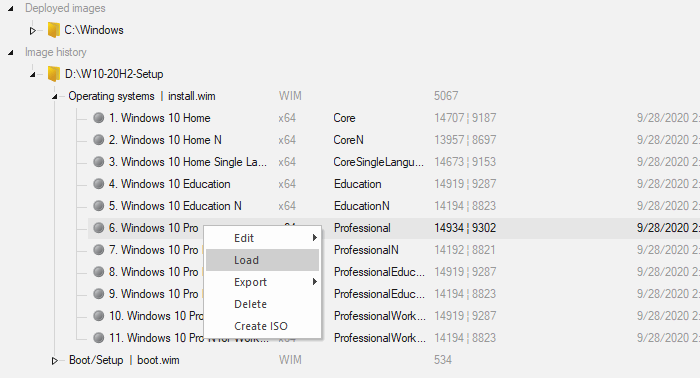Click size value 14707 | 9187
Viewport: 700px width, 378px height.
tap(465, 118)
